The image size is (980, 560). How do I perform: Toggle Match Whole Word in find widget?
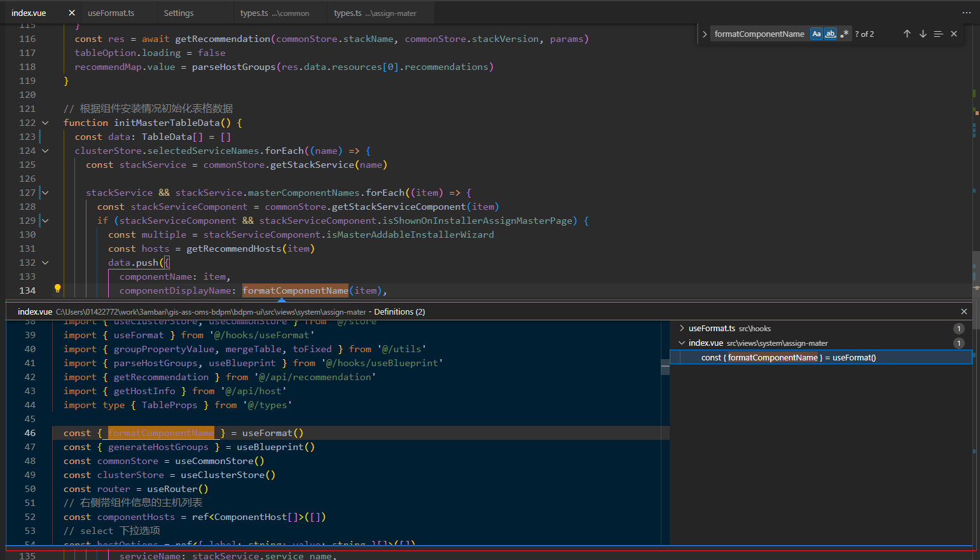click(831, 34)
